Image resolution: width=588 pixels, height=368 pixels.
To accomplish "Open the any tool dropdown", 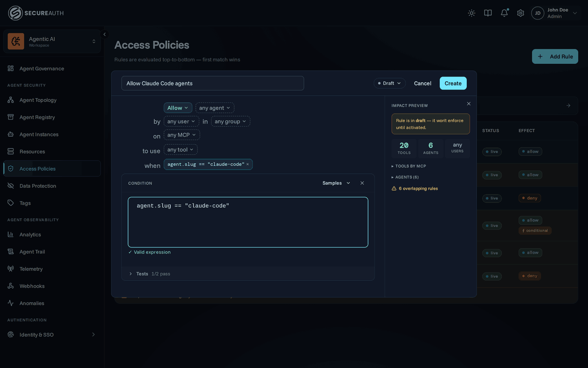I will [x=180, y=150].
